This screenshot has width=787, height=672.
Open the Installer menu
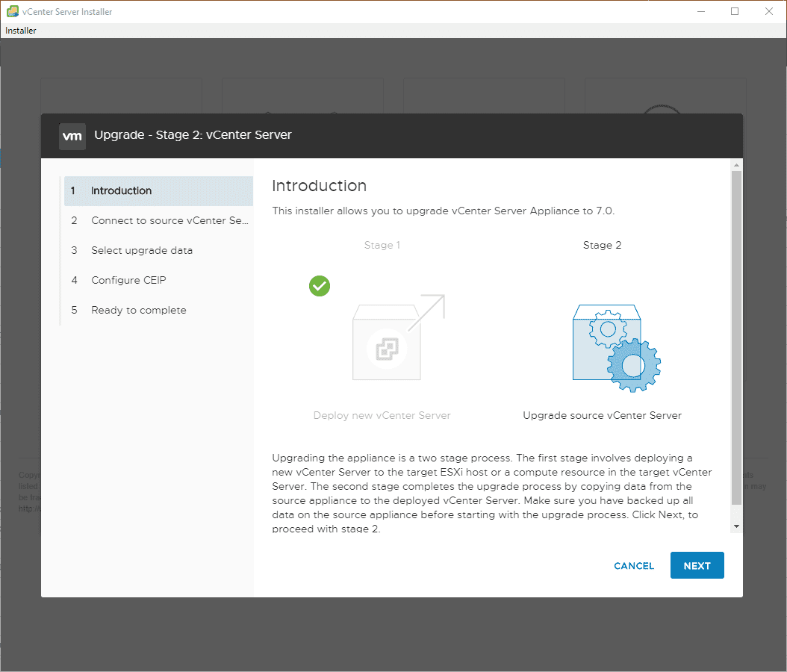(21, 31)
